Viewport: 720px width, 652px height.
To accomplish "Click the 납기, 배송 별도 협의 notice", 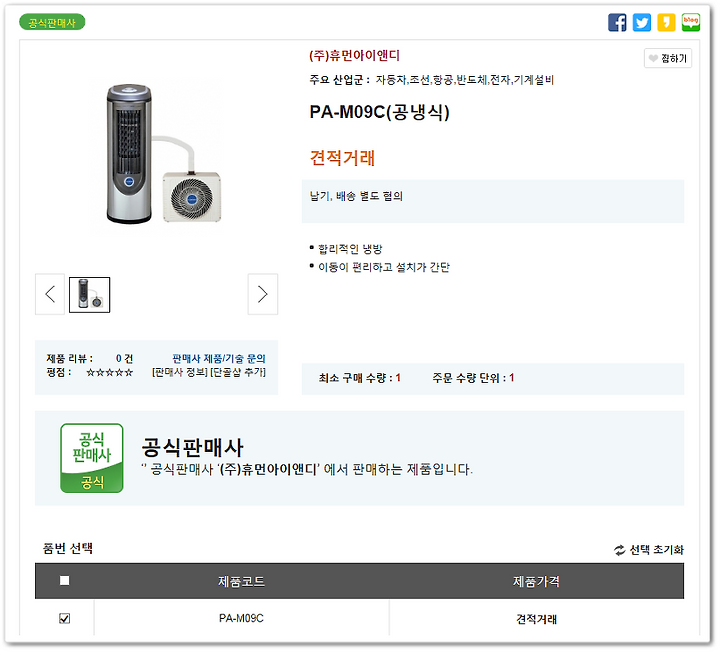I will click(x=356, y=196).
